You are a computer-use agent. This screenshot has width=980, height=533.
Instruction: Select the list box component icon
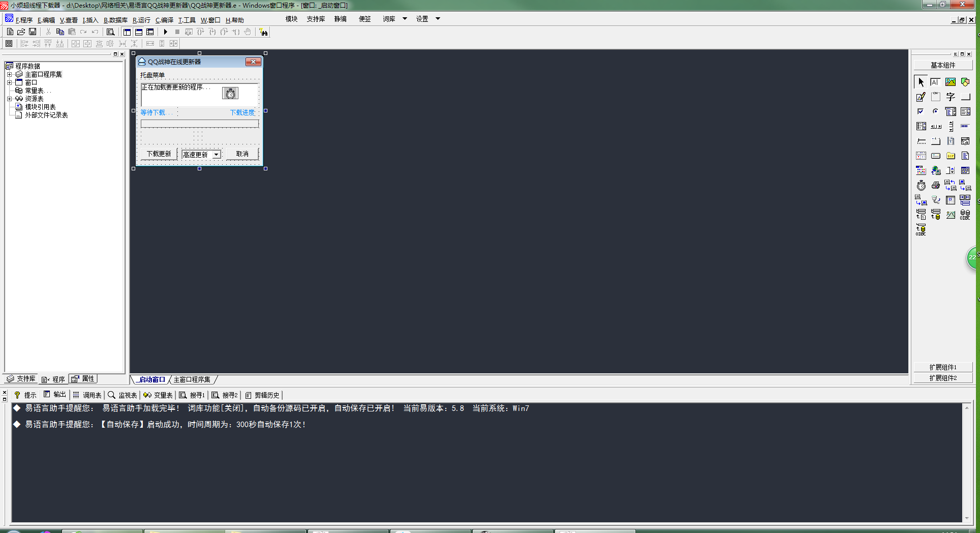click(x=965, y=111)
